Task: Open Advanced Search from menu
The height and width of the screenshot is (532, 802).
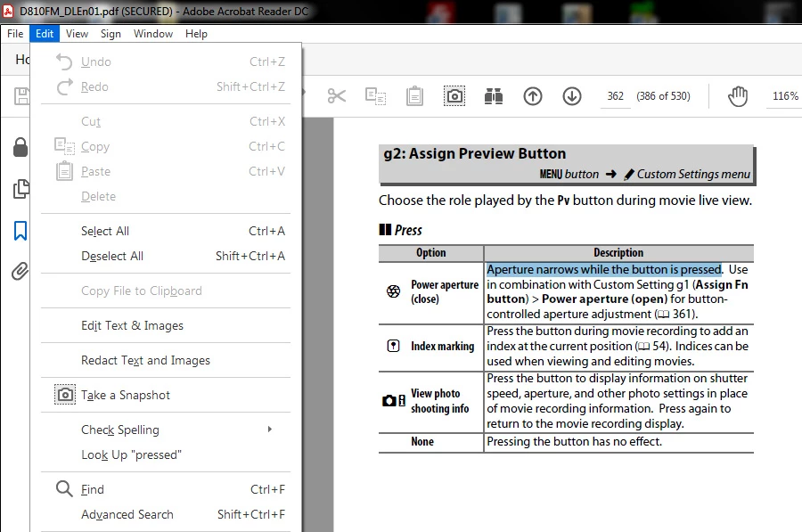Action: [x=167, y=514]
